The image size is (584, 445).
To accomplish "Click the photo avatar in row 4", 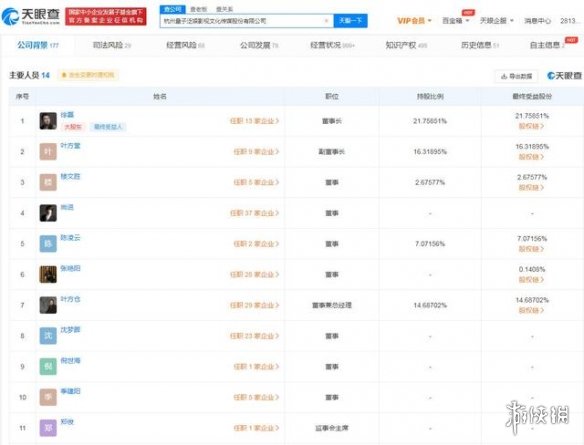I will 48,213.
